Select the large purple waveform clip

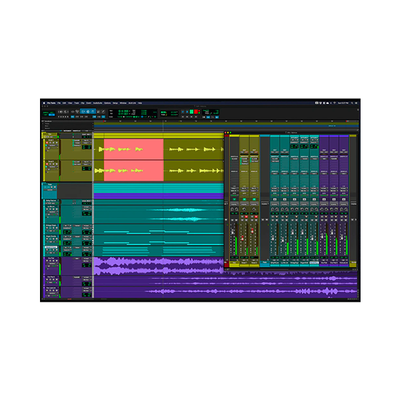pos(158,266)
